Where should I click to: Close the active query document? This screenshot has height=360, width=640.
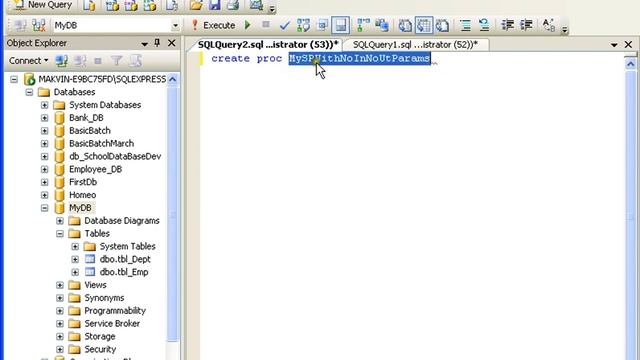point(629,44)
